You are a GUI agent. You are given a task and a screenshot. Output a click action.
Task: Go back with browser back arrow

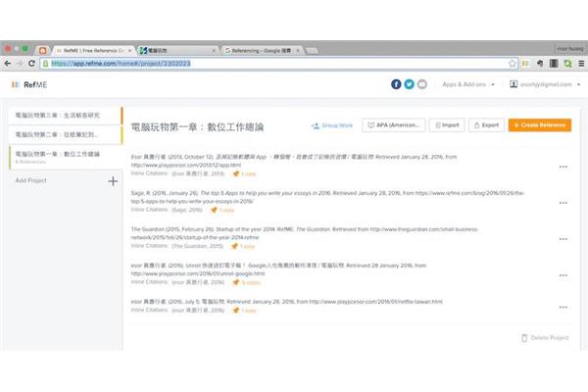click(x=8, y=64)
